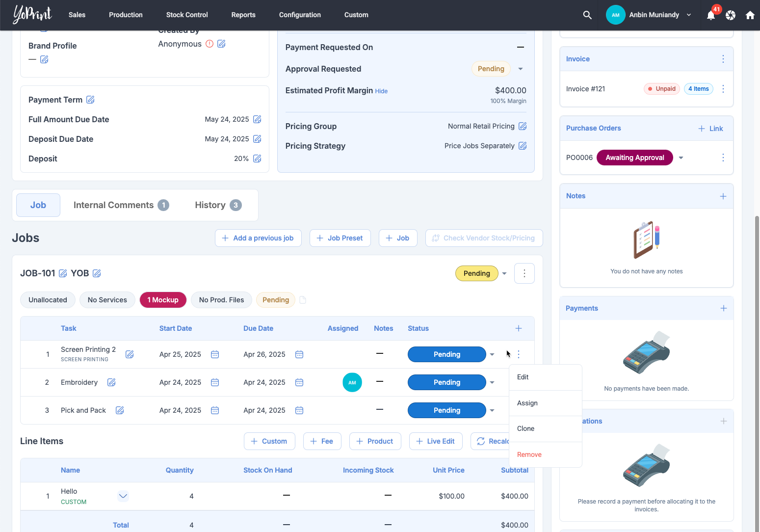Link a purchase order
The width and height of the screenshot is (760, 532).
[710, 129]
